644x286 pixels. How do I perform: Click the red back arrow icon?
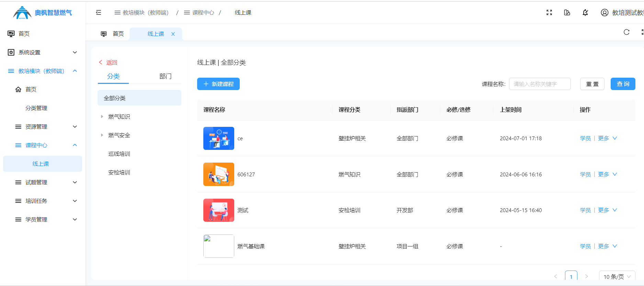(101, 62)
